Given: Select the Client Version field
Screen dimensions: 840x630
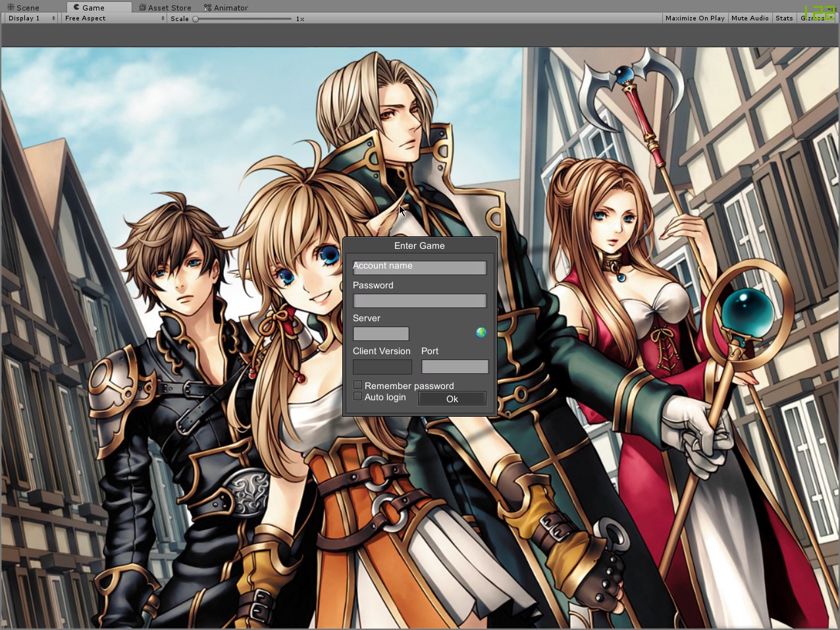Looking at the screenshot, I should coord(382,366).
